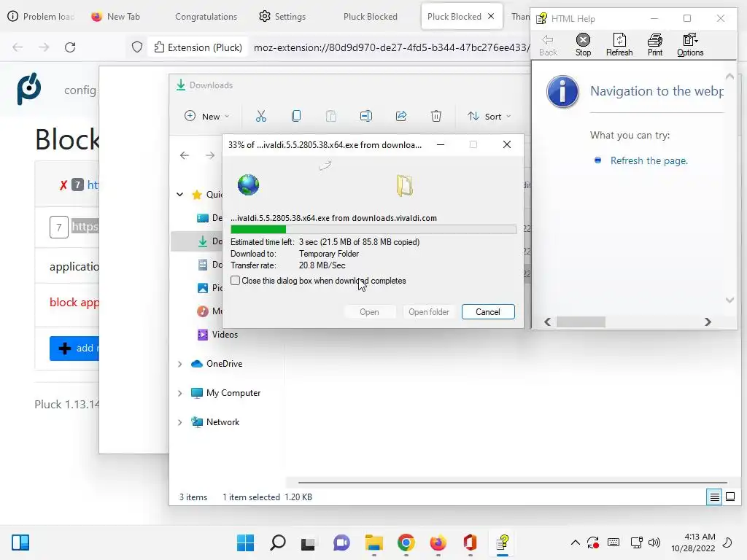
Task: Expand the My Computer tree node
Action: pyautogui.click(x=179, y=393)
